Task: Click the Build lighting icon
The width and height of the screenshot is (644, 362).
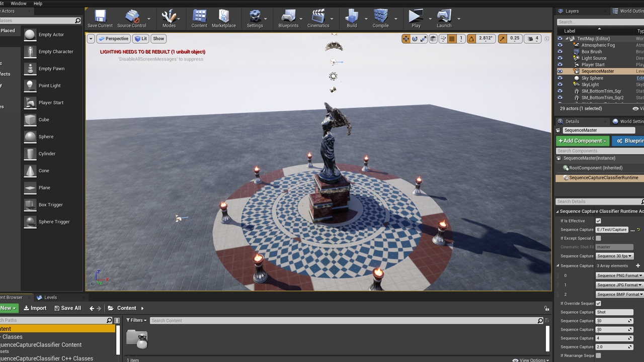Action: pyautogui.click(x=352, y=19)
